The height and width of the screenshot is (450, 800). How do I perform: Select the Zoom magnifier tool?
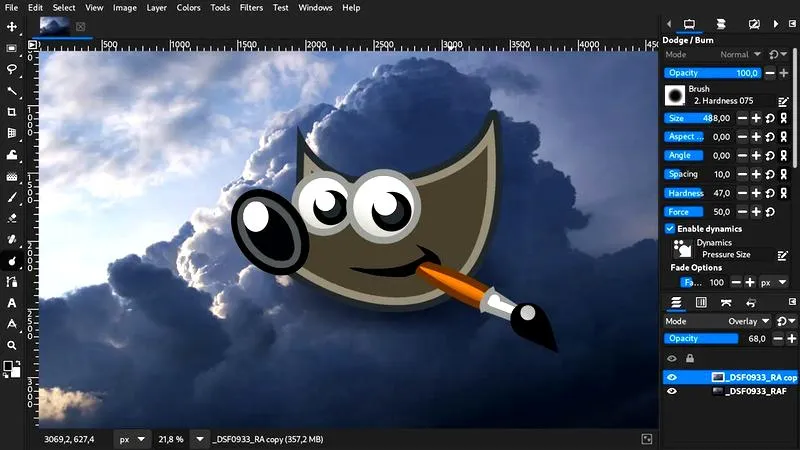coord(12,345)
